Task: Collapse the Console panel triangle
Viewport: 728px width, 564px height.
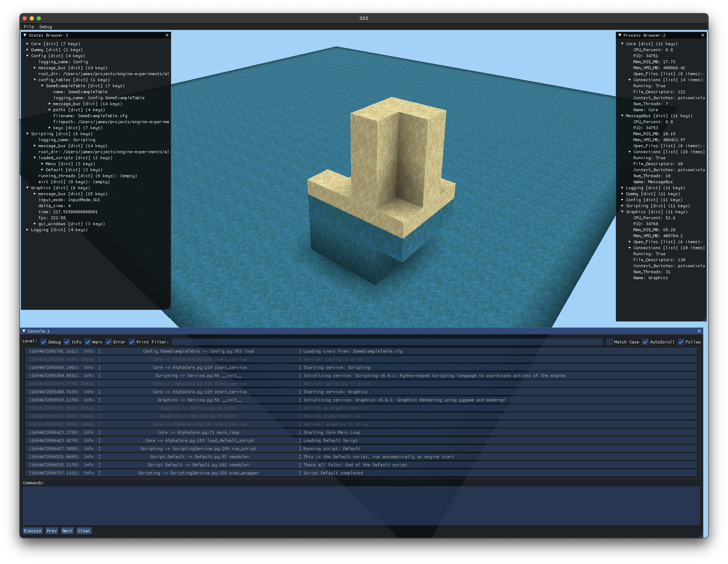Action: tap(24, 331)
